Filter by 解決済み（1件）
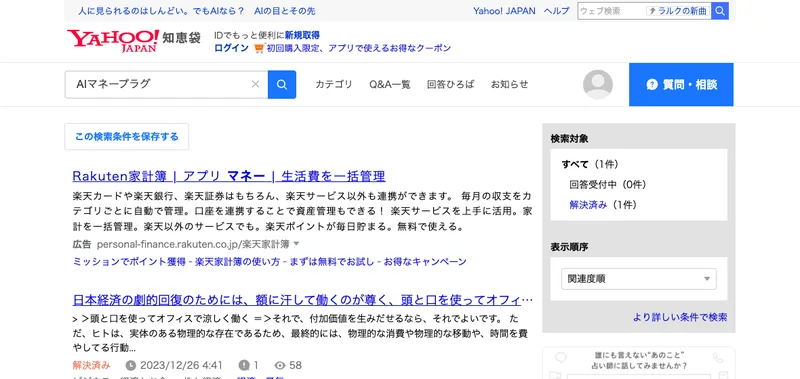This screenshot has width=800, height=379. pyautogui.click(x=603, y=205)
